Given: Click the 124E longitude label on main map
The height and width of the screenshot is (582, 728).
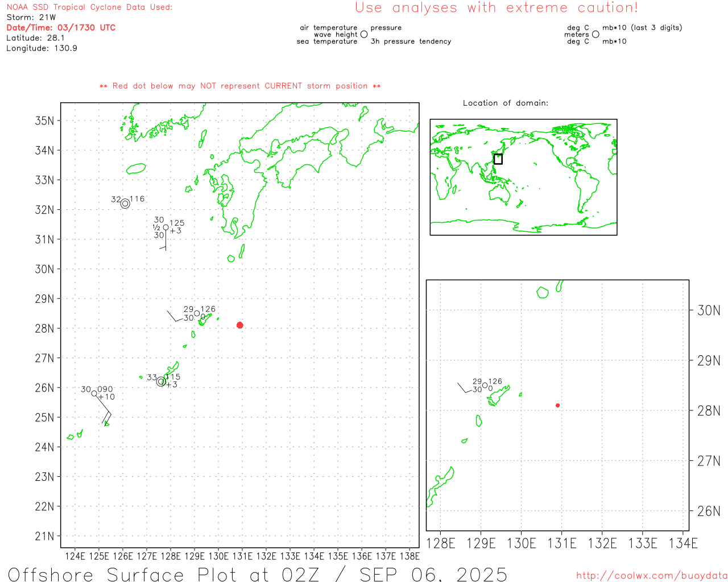Looking at the screenshot, I should pos(75,556).
